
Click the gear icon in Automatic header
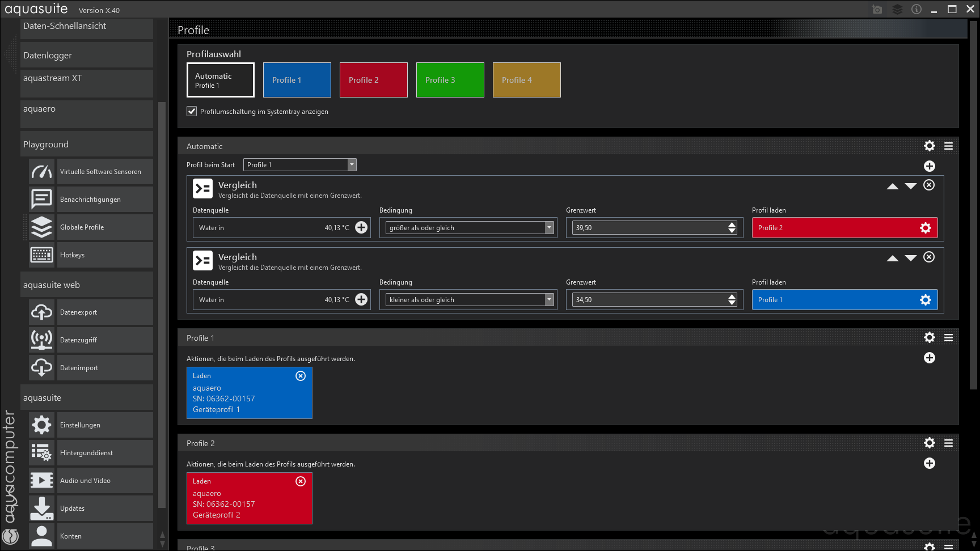(x=929, y=146)
